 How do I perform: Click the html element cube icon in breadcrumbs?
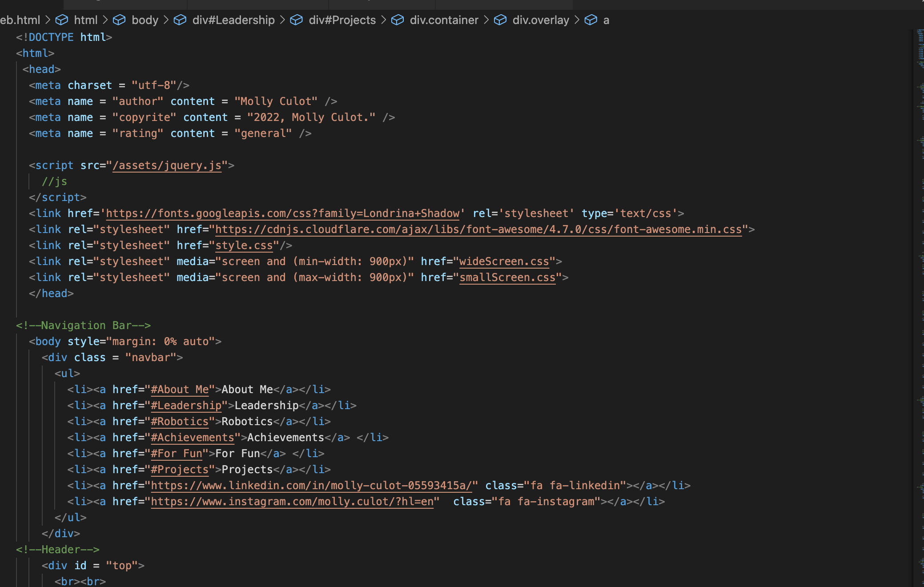pos(62,20)
